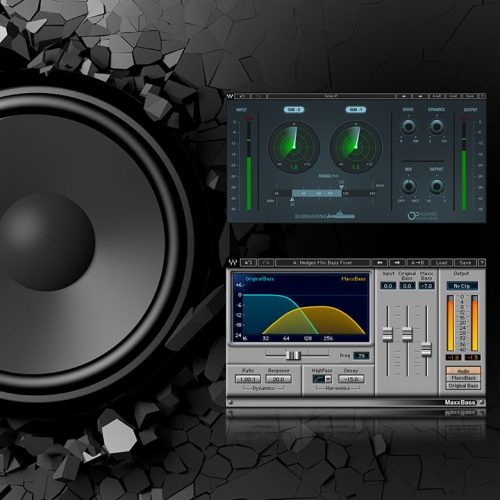Click the right output peak readout in MaxxBass
This screenshot has width=500, height=500.
472,357
